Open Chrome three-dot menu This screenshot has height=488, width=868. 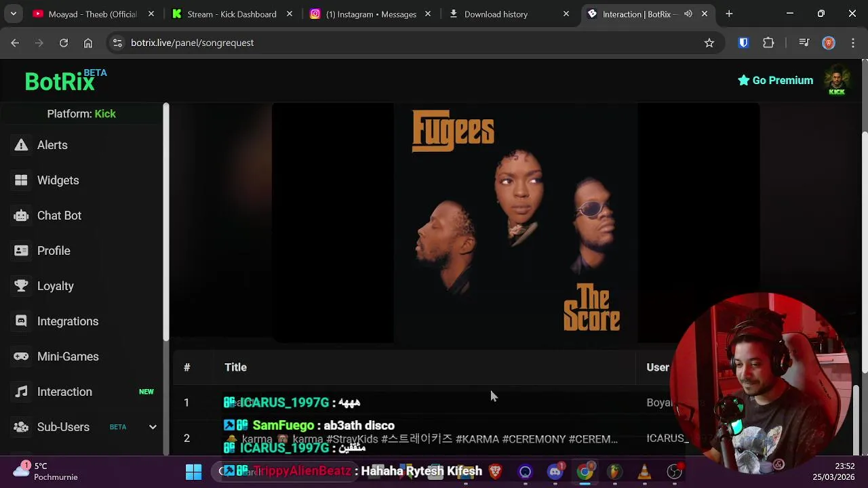coord(853,43)
